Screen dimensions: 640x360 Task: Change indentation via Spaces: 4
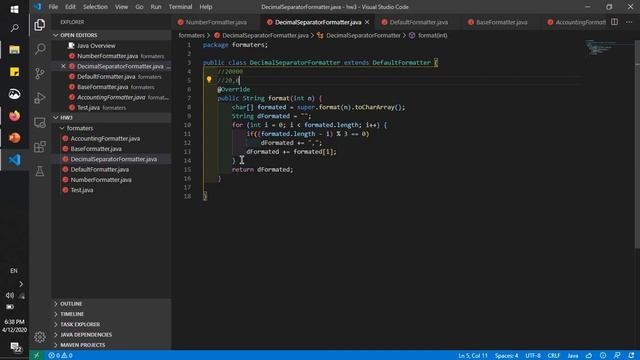pos(507,356)
